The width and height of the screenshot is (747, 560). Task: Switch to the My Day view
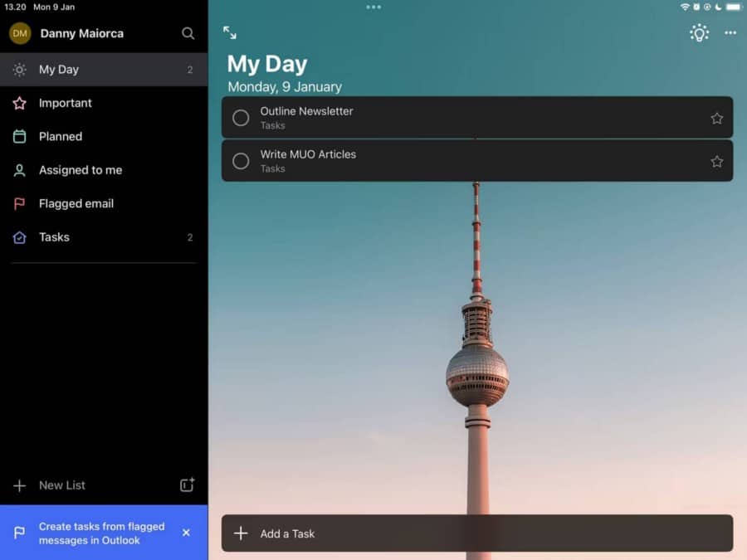tap(59, 69)
